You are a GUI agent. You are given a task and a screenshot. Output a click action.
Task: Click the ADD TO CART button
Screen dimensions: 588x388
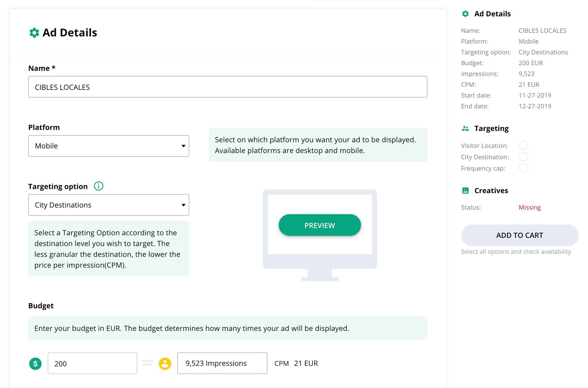519,235
